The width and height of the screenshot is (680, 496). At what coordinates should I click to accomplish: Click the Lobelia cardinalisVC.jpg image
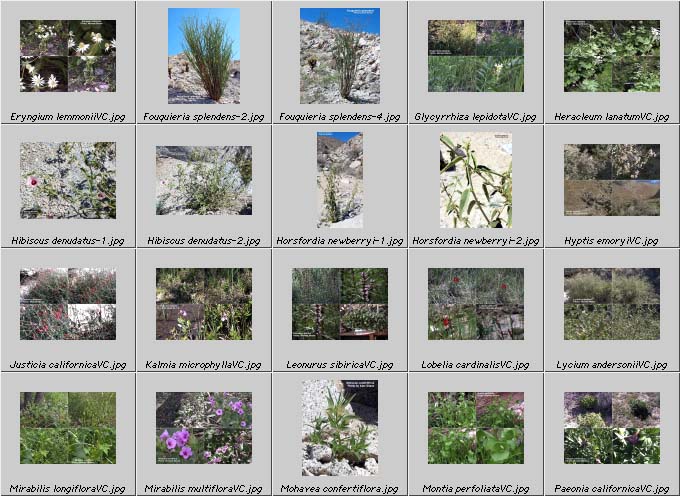[x=476, y=304]
